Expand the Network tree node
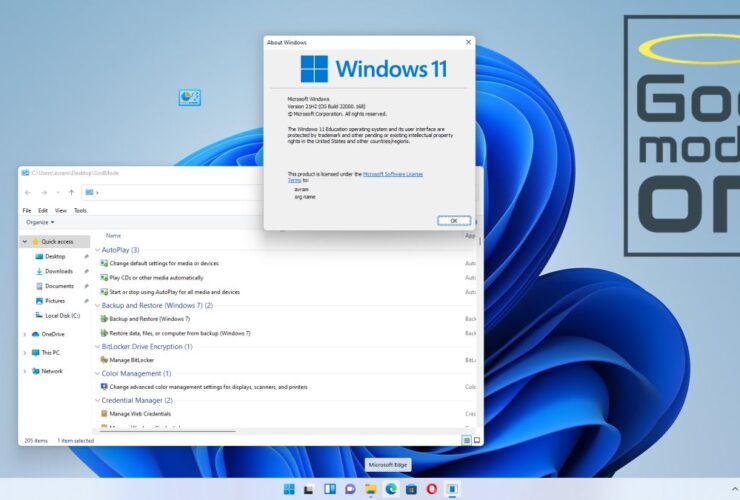This screenshot has height=500, width=740. [25, 371]
